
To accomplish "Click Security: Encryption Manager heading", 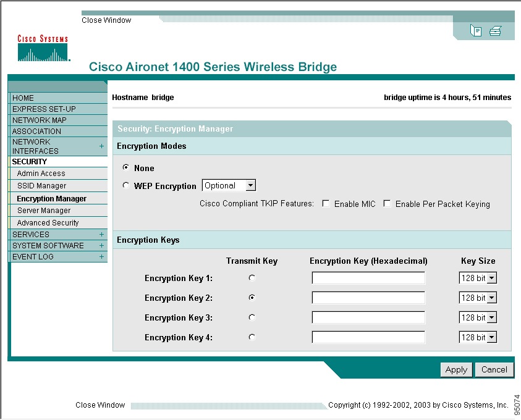I will (175, 128).
